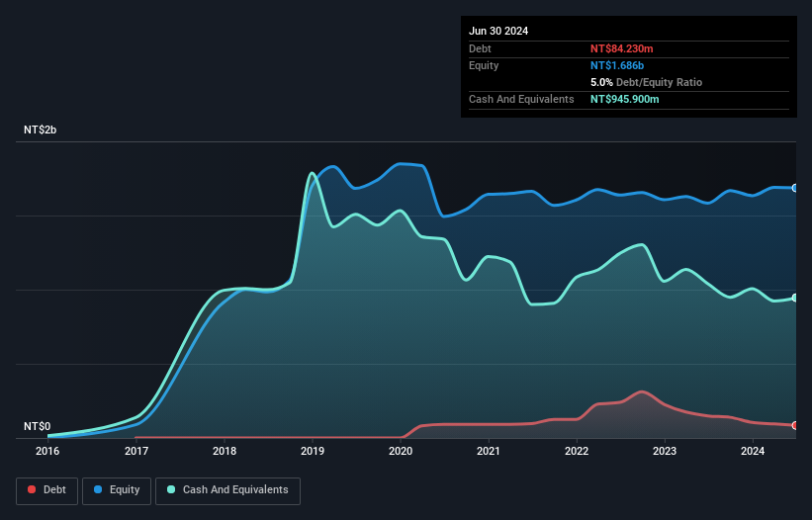Select the 2017 x-axis label
The height and width of the screenshot is (520, 812).
[136, 451]
